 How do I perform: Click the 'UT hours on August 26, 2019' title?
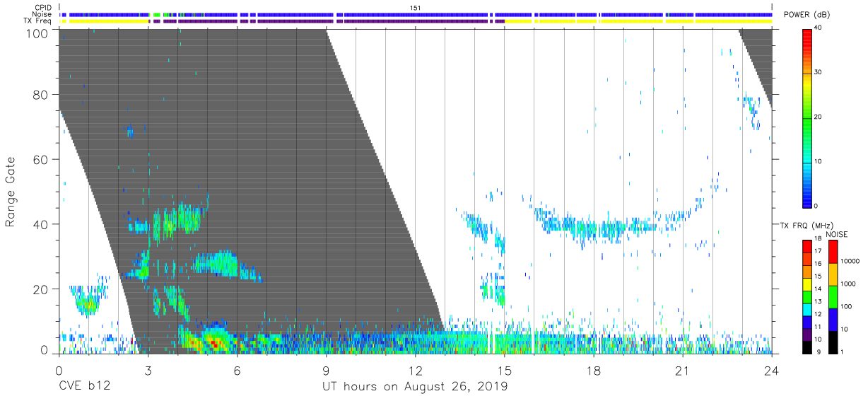pyautogui.click(x=415, y=387)
